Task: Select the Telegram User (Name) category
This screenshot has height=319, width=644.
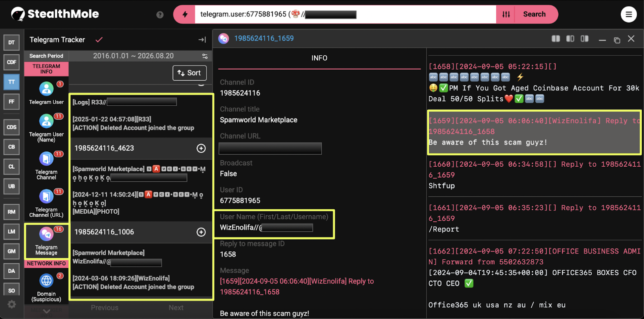Action: coord(46,128)
